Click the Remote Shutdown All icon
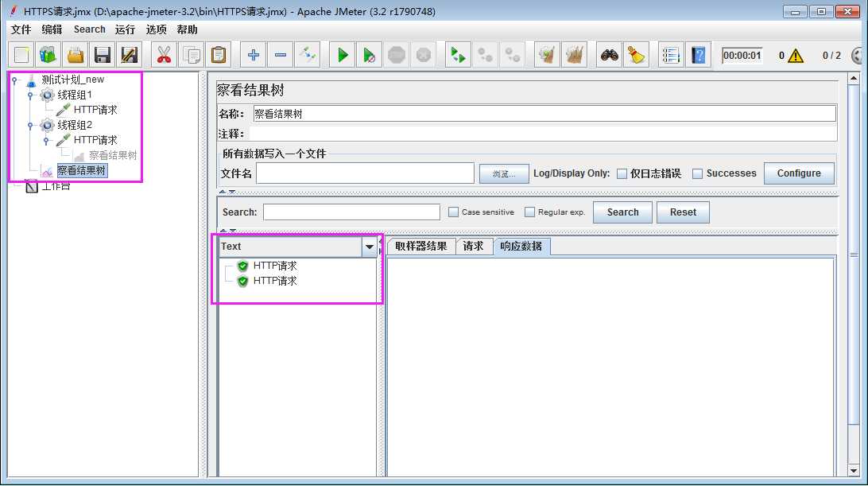 tap(513, 55)
